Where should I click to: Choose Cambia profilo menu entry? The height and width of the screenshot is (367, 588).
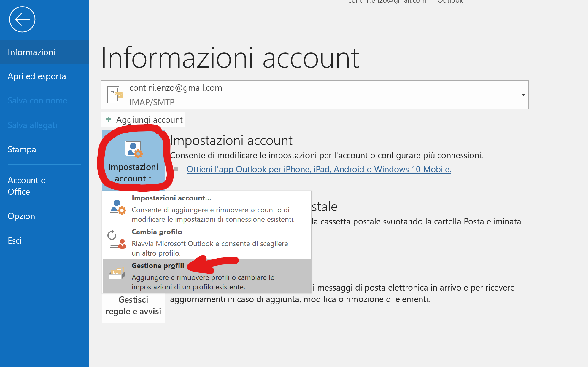point(157,232)
